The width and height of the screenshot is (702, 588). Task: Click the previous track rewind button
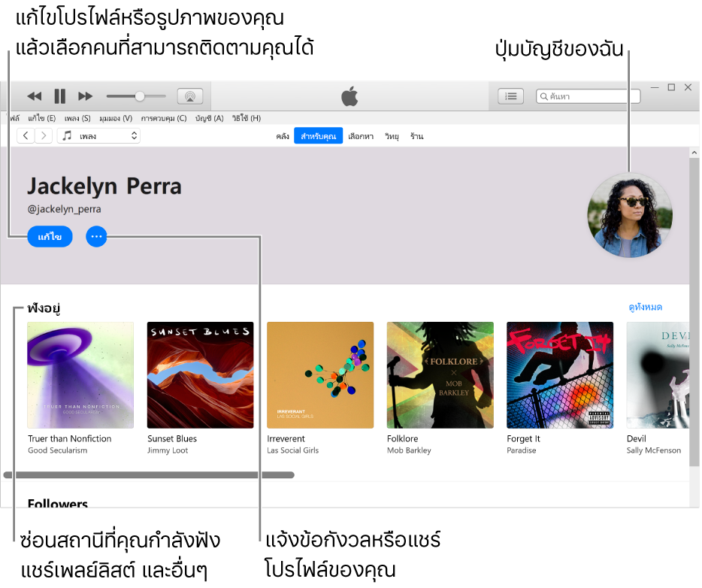[35, 96]
